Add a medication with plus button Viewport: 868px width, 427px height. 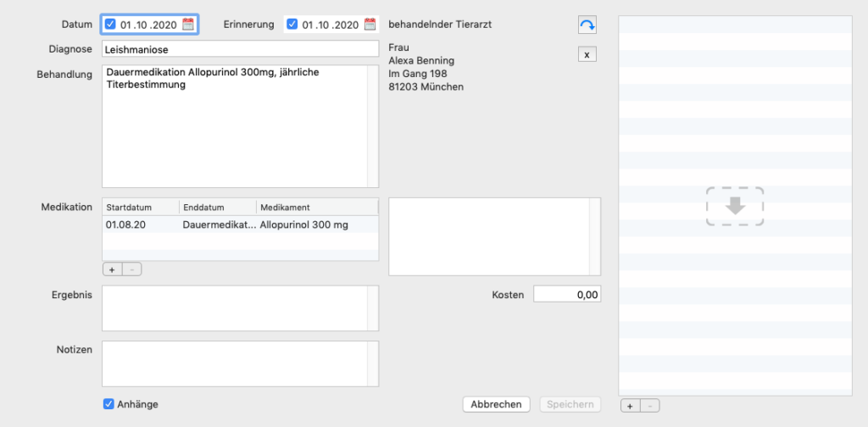click(x=112, y=270)
